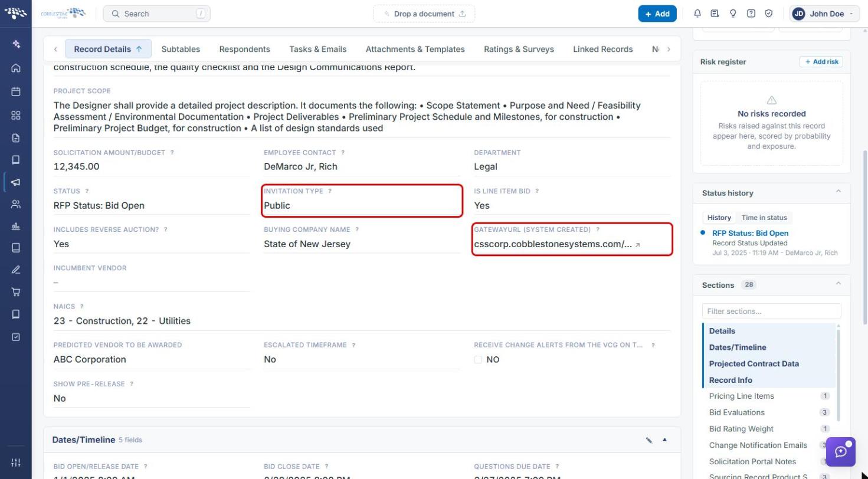Viewport: 868px width, 479px height.
Task: Collapse the Status history panel
Action: (x=838, y=192)
